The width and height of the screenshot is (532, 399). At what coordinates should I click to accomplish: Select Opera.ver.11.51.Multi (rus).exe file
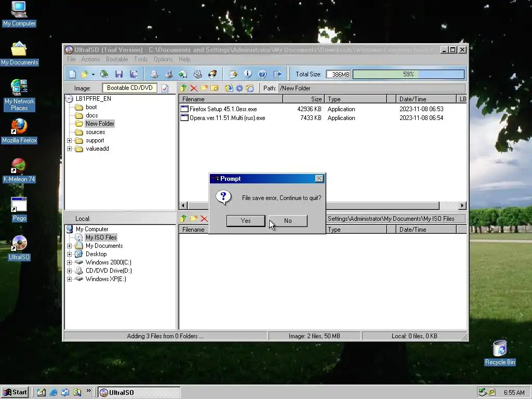[228, 118]
